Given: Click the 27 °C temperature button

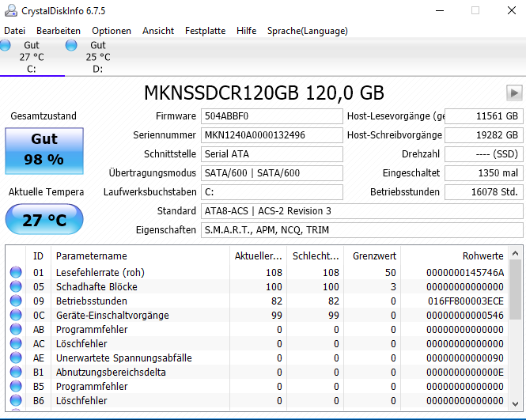Looking at the screenshot, I should pyautogui.click(x=44, y=219).
